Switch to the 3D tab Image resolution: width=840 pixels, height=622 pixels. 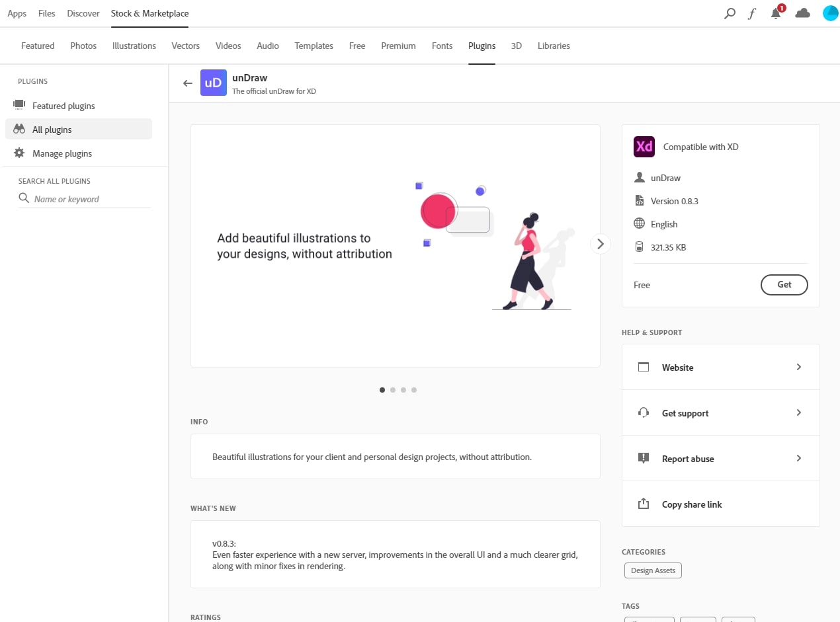pyautogui.click(x=517, y=46)
